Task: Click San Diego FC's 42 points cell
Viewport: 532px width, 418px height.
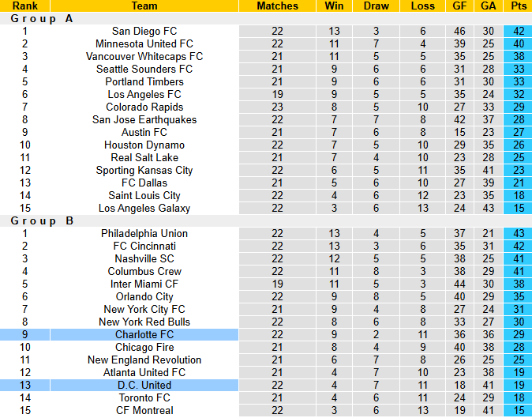Action: click(519, 32)
